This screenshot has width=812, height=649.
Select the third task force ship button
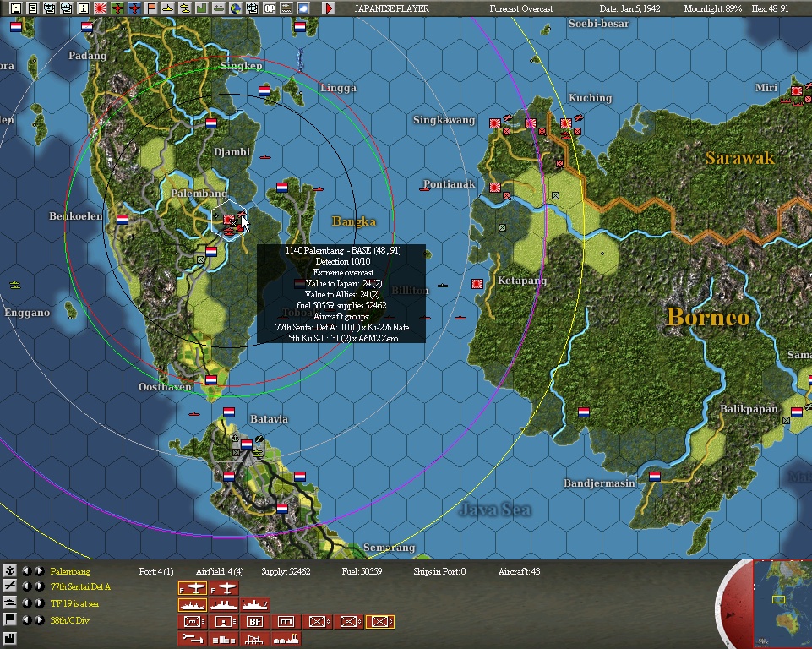(x=255, y=604)
